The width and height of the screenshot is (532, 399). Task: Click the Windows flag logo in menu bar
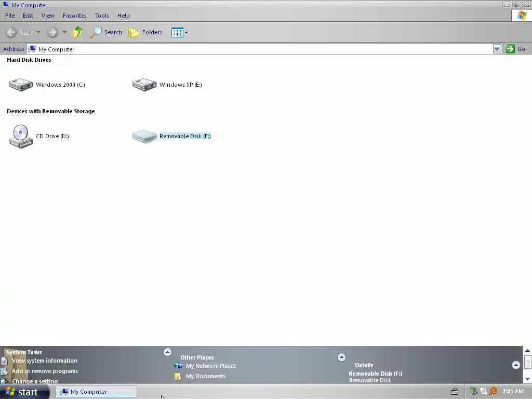coord(522,16)
